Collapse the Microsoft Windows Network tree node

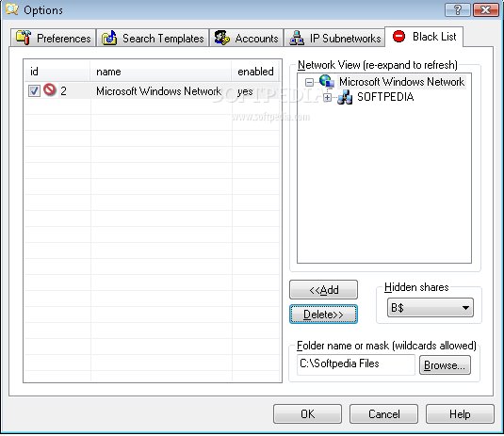[309, 82]
